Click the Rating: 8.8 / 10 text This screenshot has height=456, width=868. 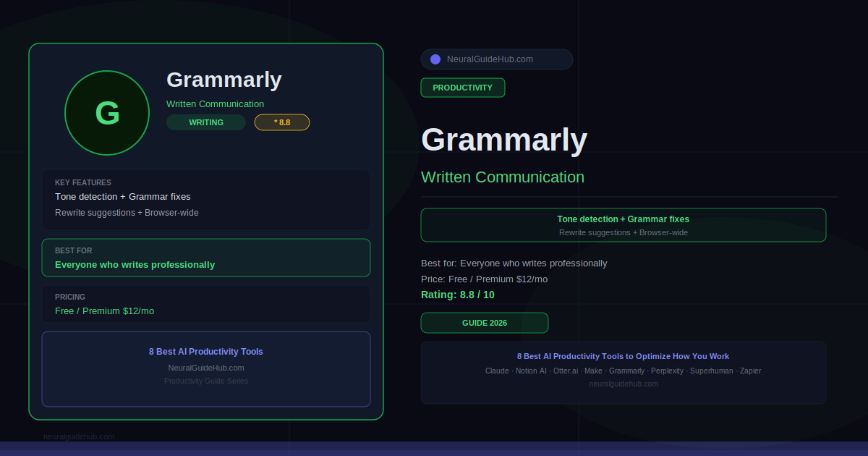(458, 295)
